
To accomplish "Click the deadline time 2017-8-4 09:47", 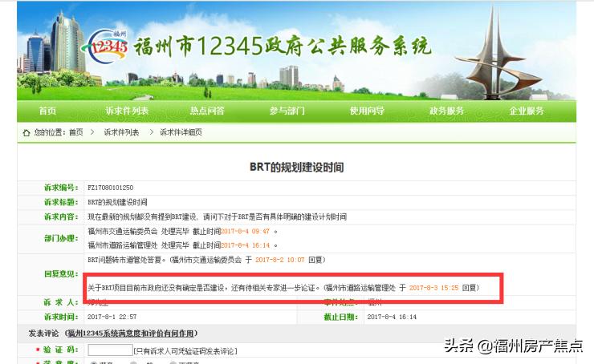I will click(x=245, y=231).
